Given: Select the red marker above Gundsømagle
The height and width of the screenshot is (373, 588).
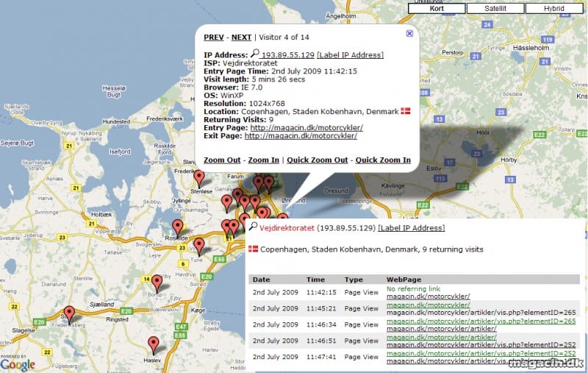Looking at the screenshot, I should coord(226,203).
